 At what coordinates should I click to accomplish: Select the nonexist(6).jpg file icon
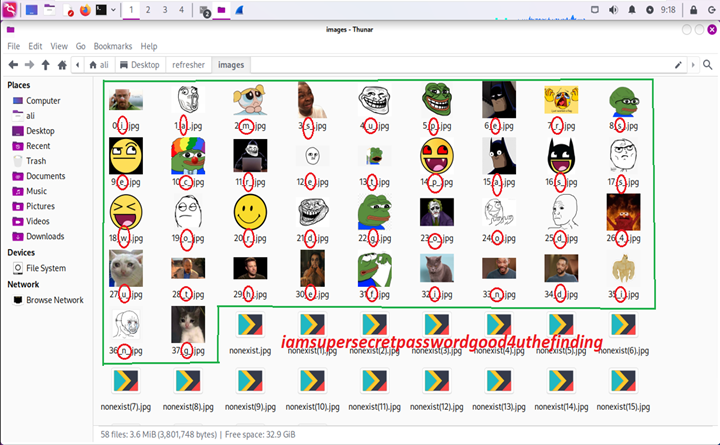(x=623, y=325)
